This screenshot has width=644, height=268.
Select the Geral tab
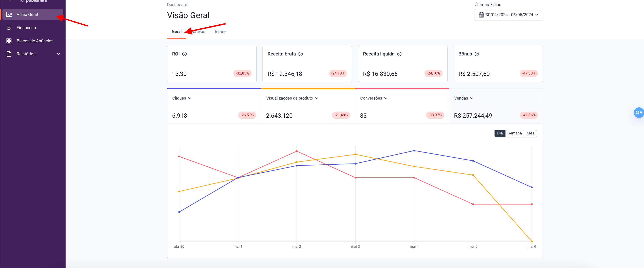coord(177,32)
